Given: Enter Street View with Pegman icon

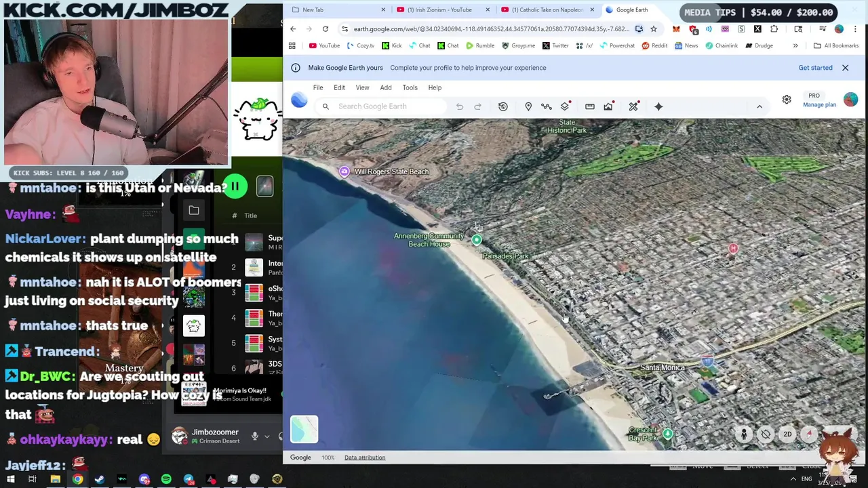Looking at the screenshot, I should 744,434.
